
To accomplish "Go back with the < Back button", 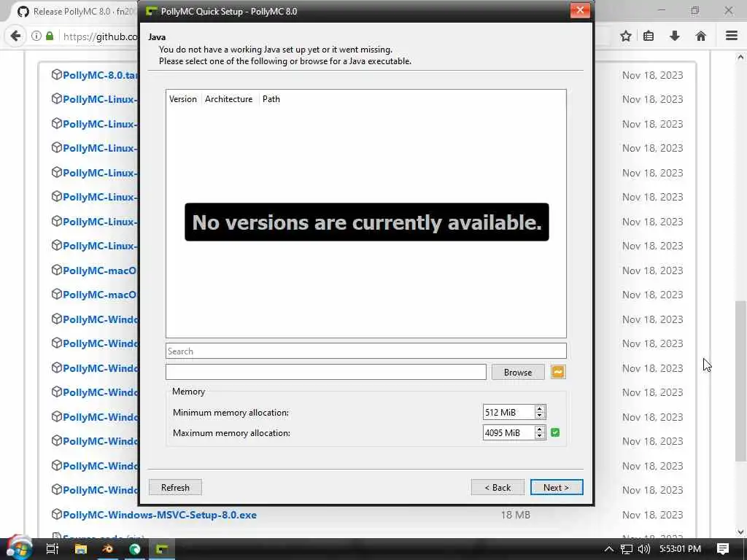I will tap(498, 487).
